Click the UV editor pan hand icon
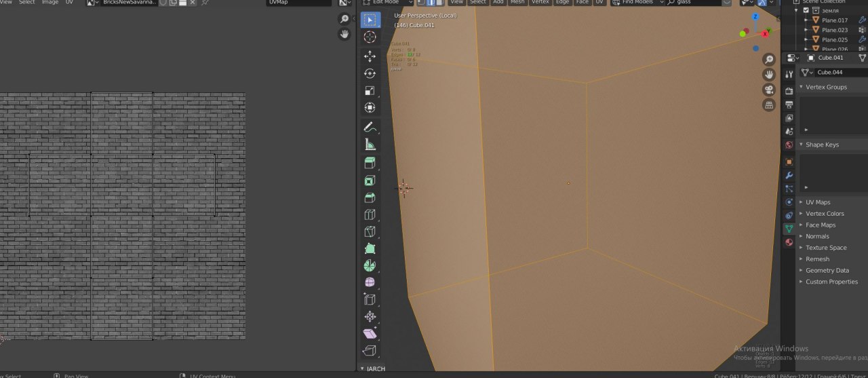Screen dimensions: 868x378 pos(345,34)
